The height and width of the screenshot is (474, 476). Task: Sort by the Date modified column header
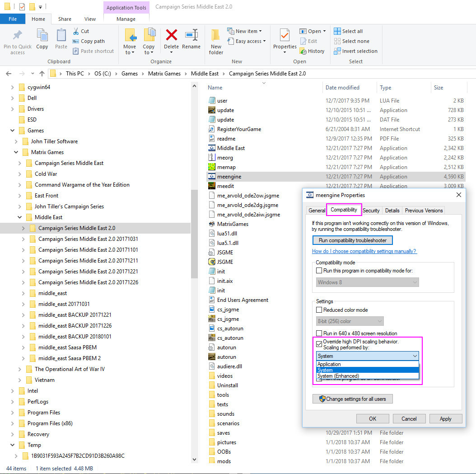[342, 88]
